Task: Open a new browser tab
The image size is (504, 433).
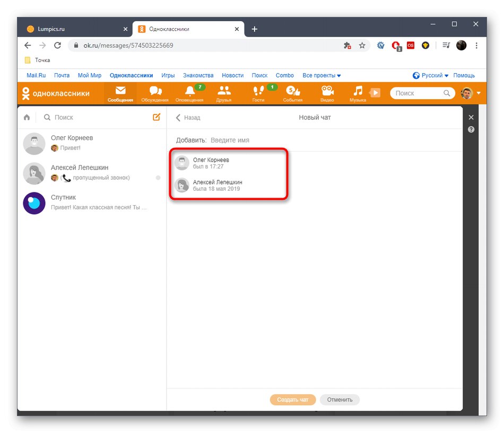Action: point(254,29)
